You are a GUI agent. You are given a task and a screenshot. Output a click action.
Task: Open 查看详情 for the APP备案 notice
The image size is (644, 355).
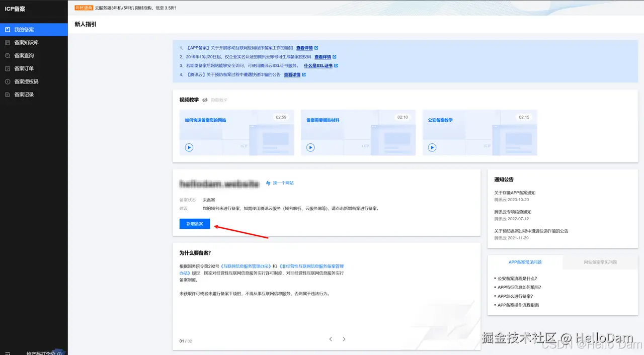pyautogui.click(x=304, y=47)
